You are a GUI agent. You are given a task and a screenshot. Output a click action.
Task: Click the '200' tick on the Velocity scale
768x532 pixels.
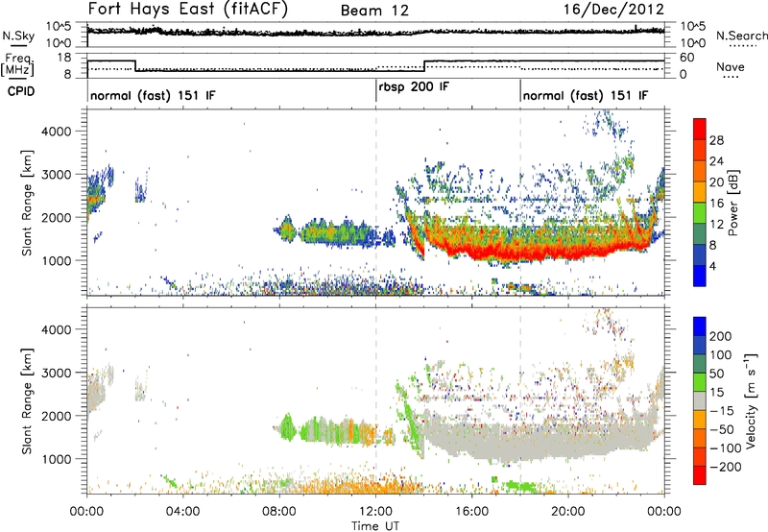[721, 336]
